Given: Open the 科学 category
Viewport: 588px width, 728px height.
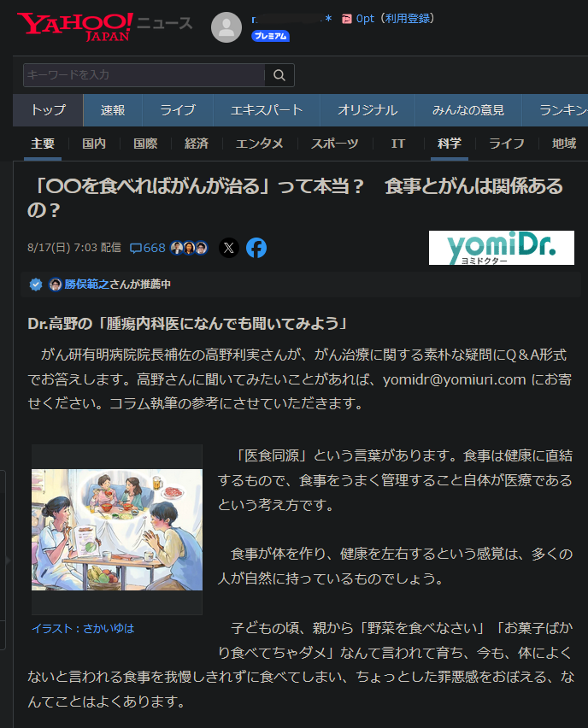Looking at the screenshot, I should [x=449, y=144].
